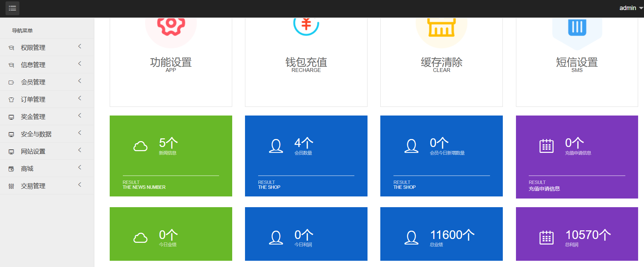Expand the 交易管理 chevron arrow
Screen dimensions: 644x267
[80, 185]
